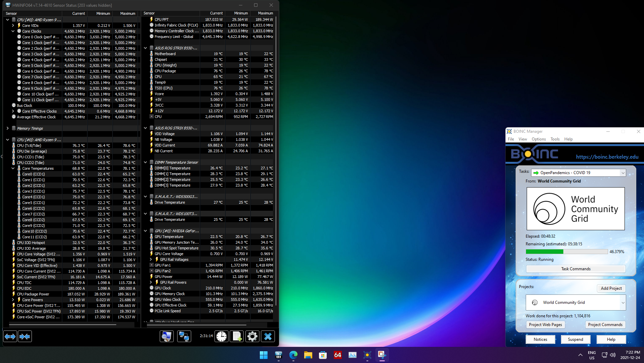Click the Add Project button
The height and width of the screenshot is (363, 644).
tap(611, 288)
